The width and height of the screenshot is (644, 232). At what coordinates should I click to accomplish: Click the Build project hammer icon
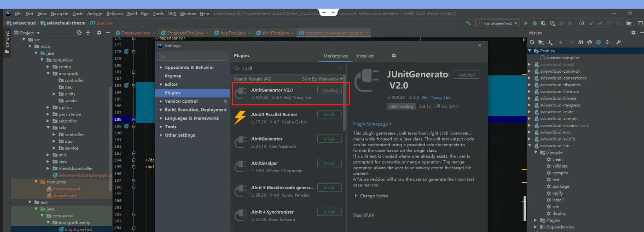[468, 23]
